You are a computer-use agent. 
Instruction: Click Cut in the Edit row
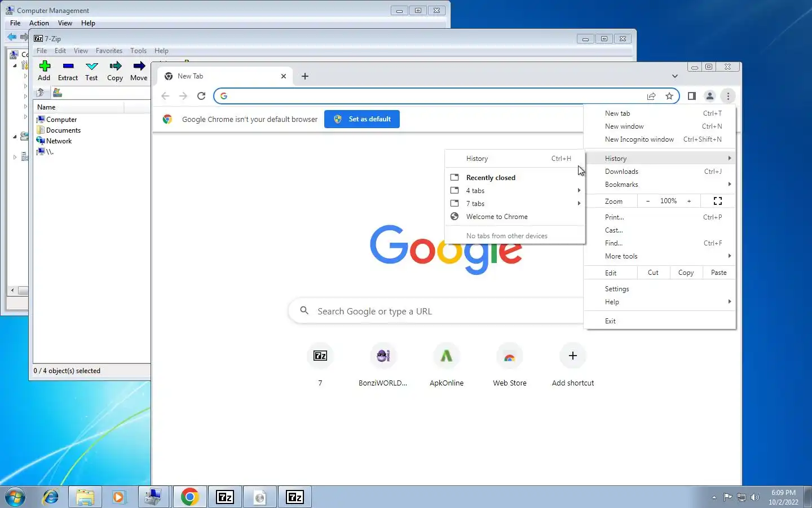653,273
